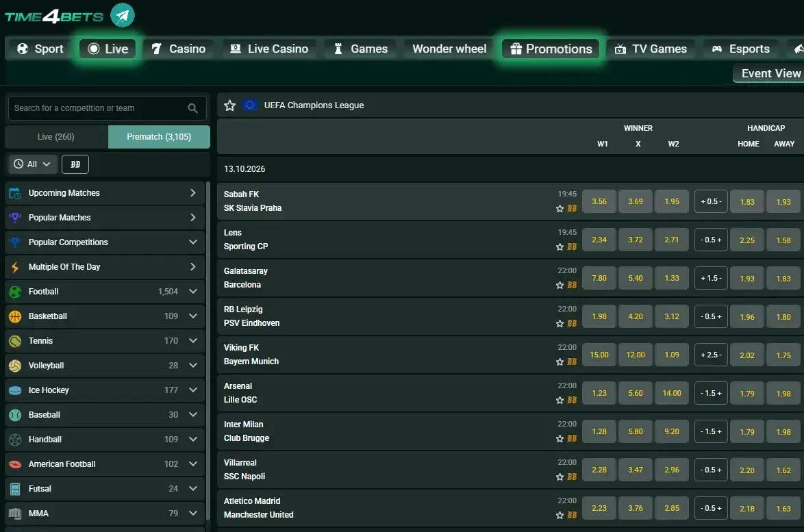Click the Baseball sport icon
Viewport: 804px width, 532px height.
point(15,415)
